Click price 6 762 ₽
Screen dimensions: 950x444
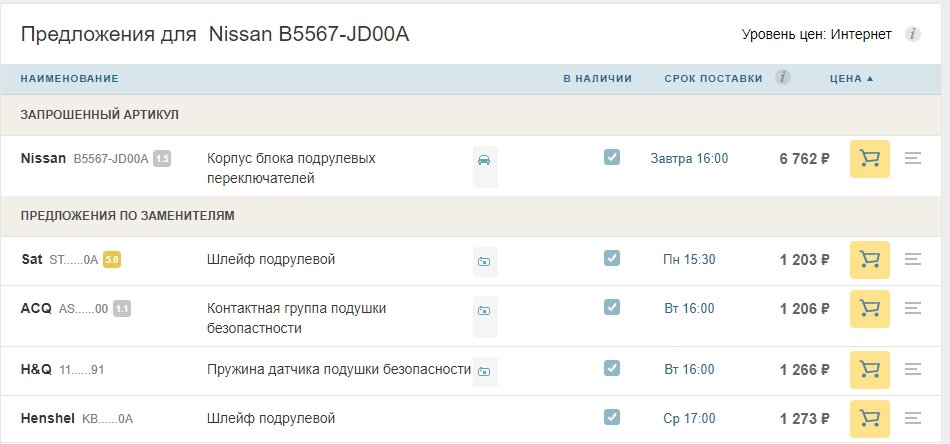pos(804,159)
